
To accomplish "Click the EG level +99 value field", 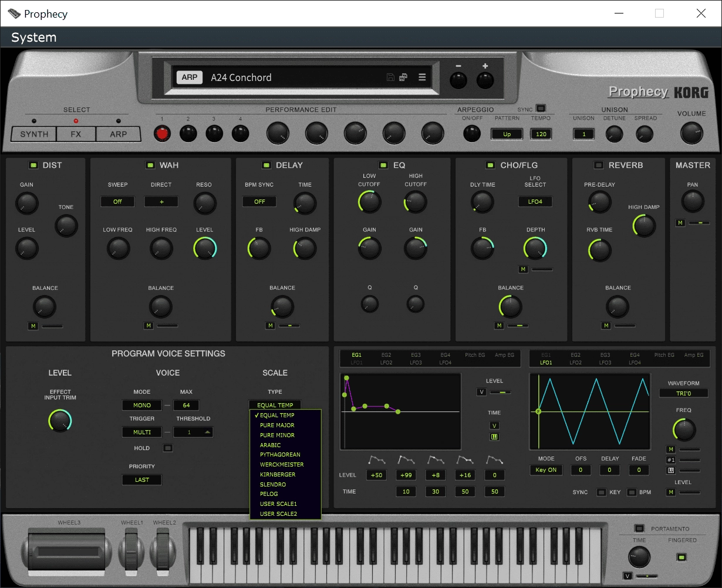I will point(406,475).
